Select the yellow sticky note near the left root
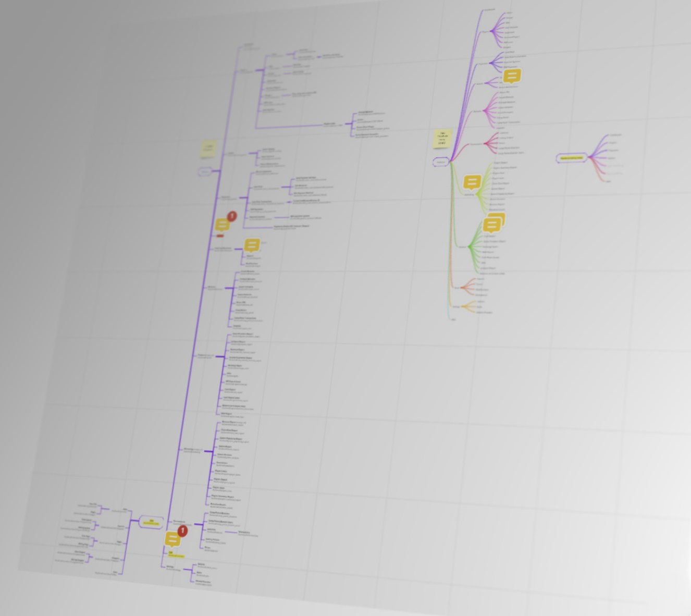This screenshot has width=691, height=616. pos(208,148)
